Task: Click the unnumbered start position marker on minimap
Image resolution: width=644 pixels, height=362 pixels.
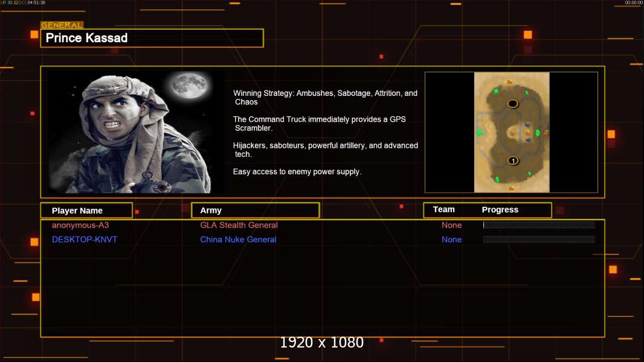Action: point(512,104)
